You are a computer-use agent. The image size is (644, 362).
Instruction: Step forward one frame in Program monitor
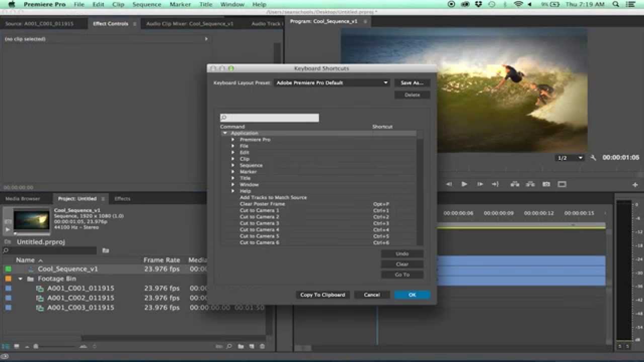480,185
